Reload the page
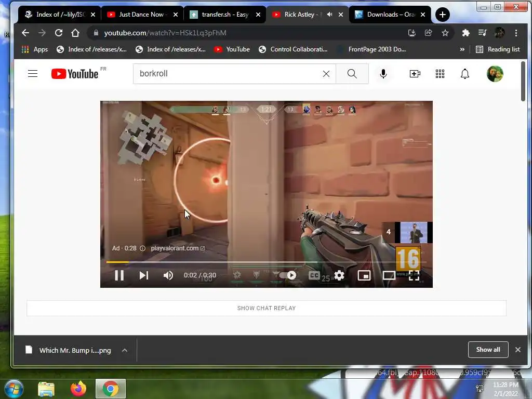Image resolution: width=532 pixels, height=399 pixels. [x=59, y=33]
